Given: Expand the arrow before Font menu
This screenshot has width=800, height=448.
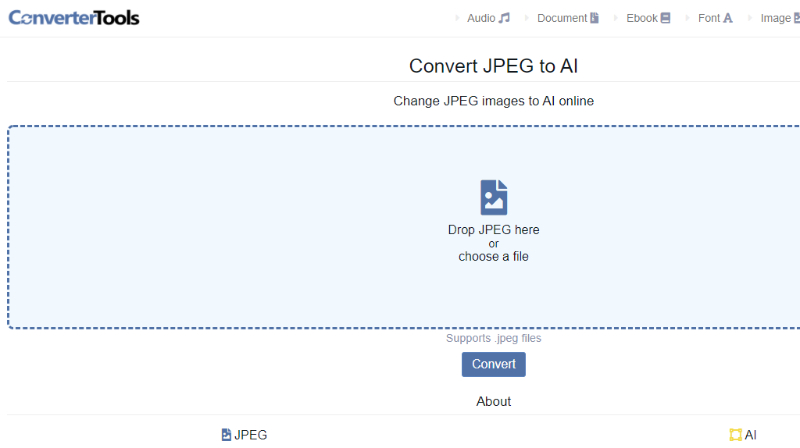Looking at the screenshot, I should pos(688,18).
